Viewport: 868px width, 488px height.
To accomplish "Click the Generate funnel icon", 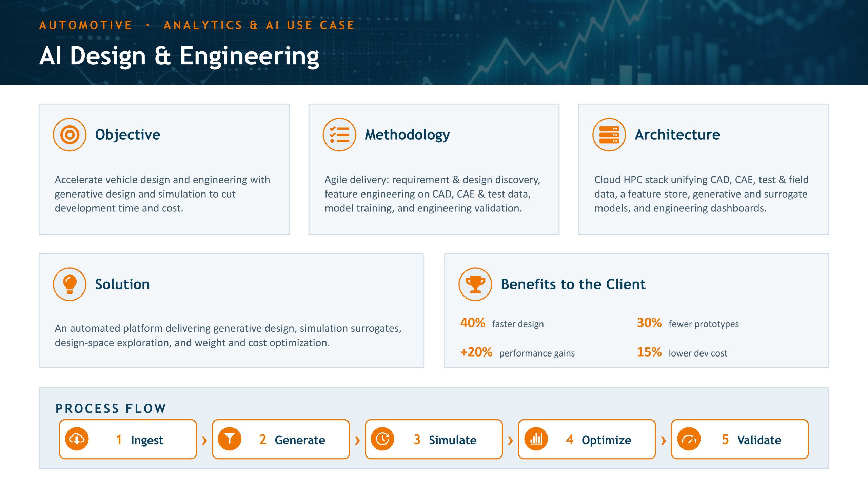I will pyautogui.click(x=230, y=439).
